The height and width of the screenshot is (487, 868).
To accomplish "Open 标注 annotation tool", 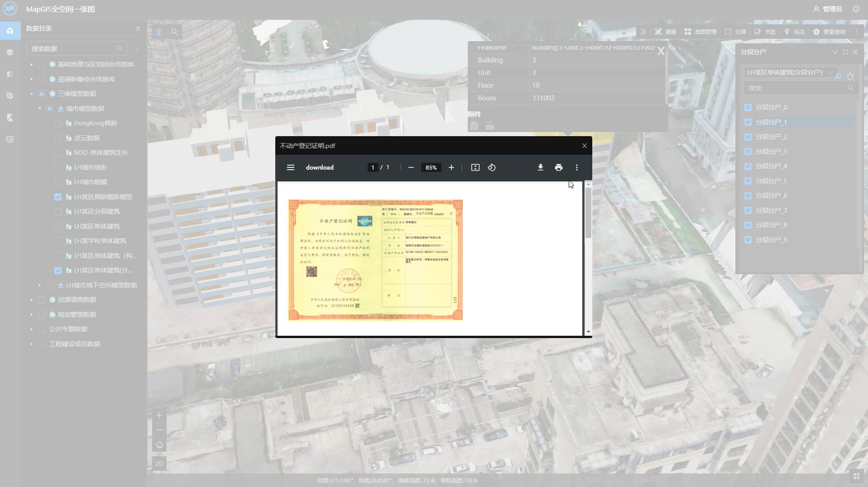I will [x=794, y=32].
